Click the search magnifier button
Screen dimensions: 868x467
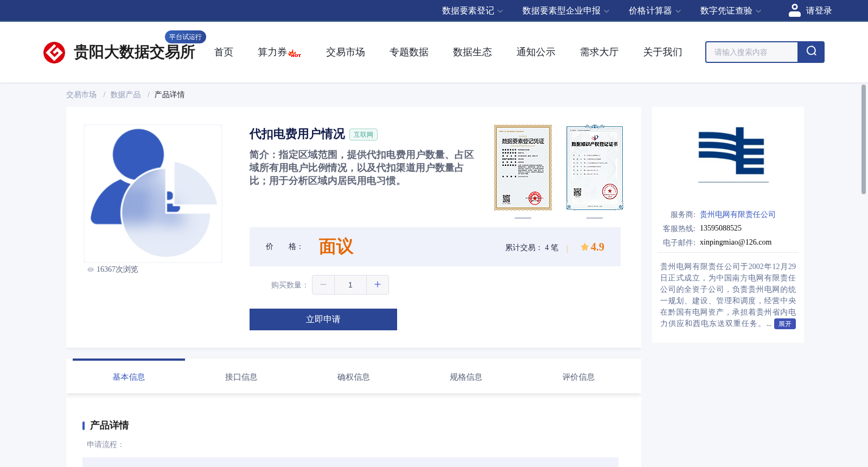pos(811,52)
